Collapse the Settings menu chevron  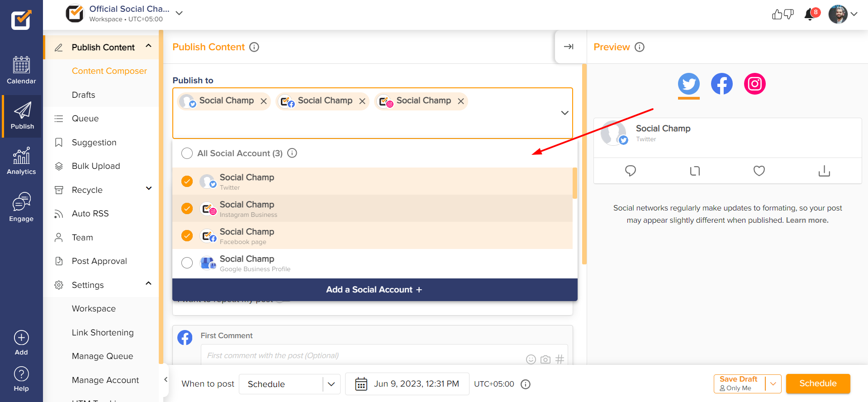click(148, 284)
